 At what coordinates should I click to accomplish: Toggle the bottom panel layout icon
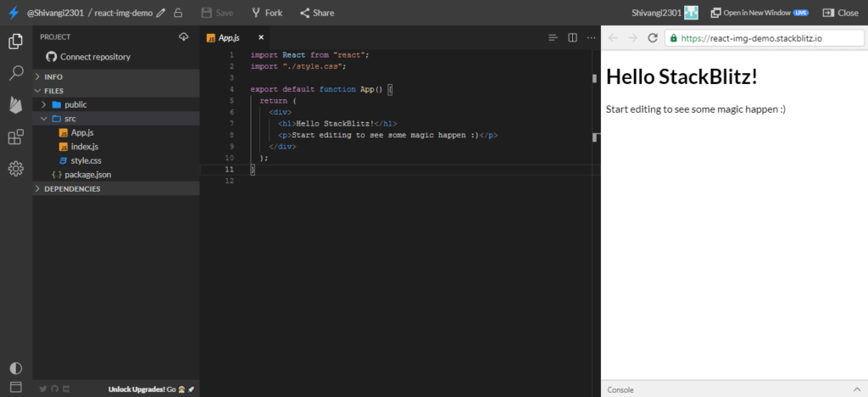(16, 387)
